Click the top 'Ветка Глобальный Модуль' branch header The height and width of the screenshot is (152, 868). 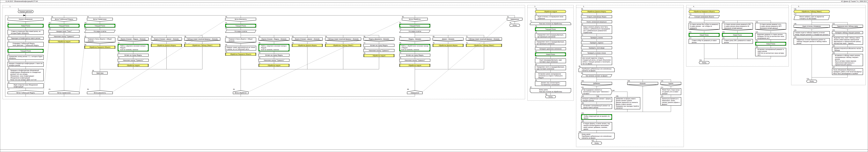[64, 19]
